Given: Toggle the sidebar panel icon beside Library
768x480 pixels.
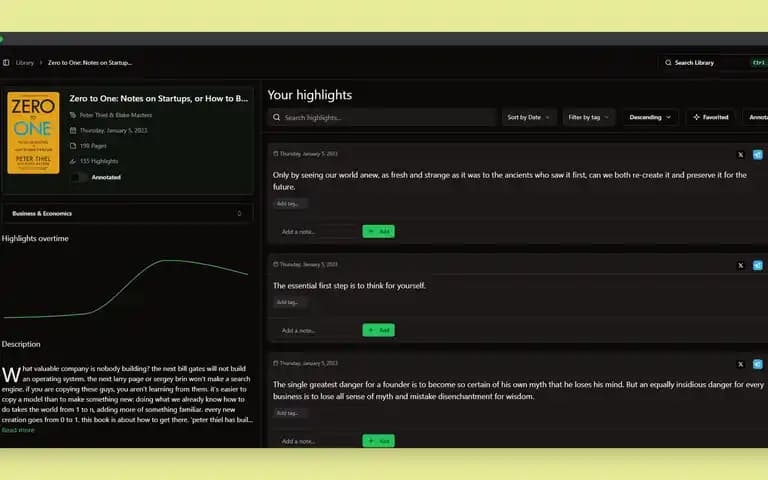Looking at the screenshot, I should (6, 63).
